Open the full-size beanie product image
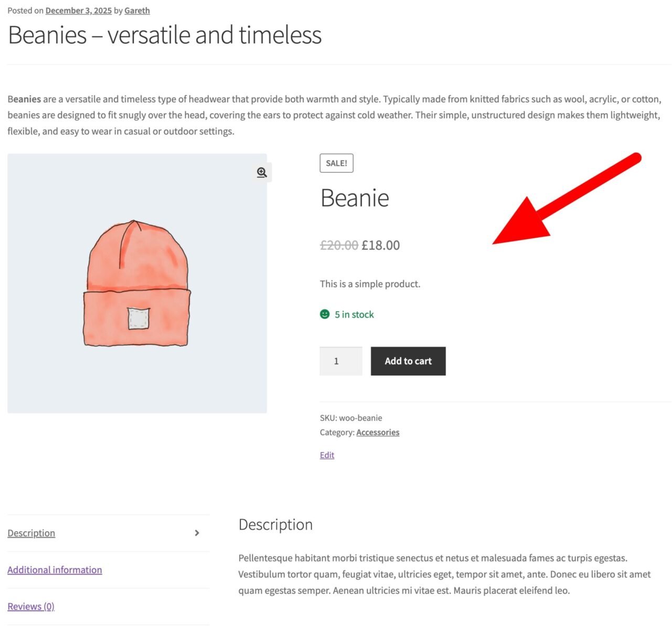672x630 pixels. [137, 282]
